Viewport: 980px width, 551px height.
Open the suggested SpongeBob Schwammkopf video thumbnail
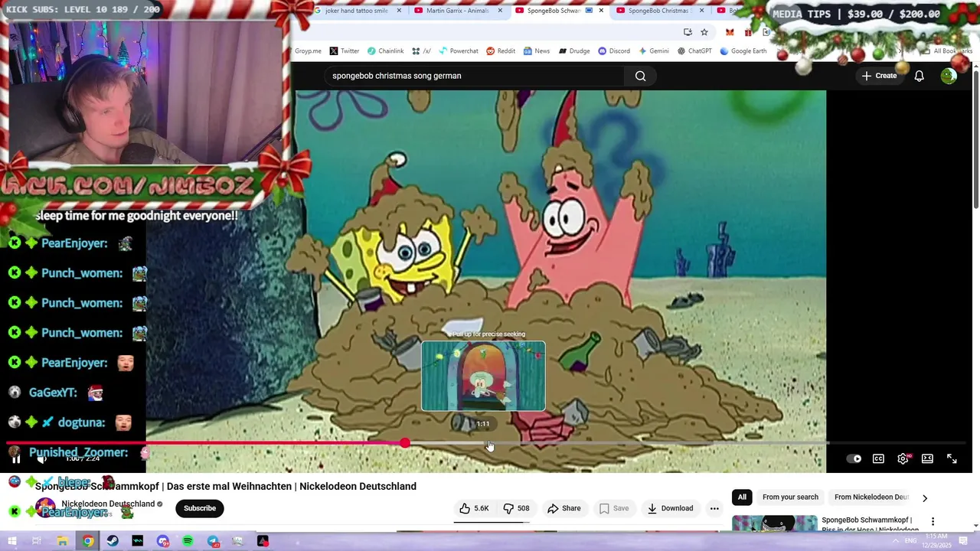[774, 523]
